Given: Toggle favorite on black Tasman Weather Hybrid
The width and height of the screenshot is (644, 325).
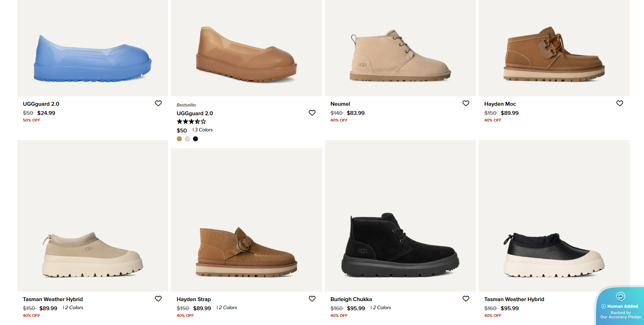Looking at the screenshot, I should (619, 299).
